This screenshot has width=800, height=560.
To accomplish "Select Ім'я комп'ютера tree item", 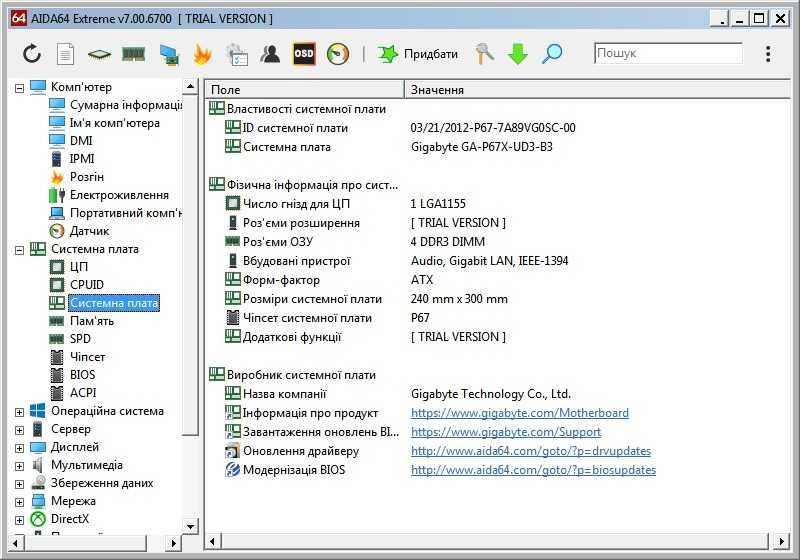I will click(115, 123).
